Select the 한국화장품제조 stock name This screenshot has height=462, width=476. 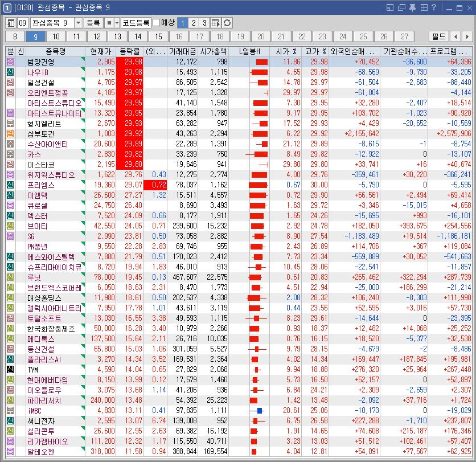point(51,329)
